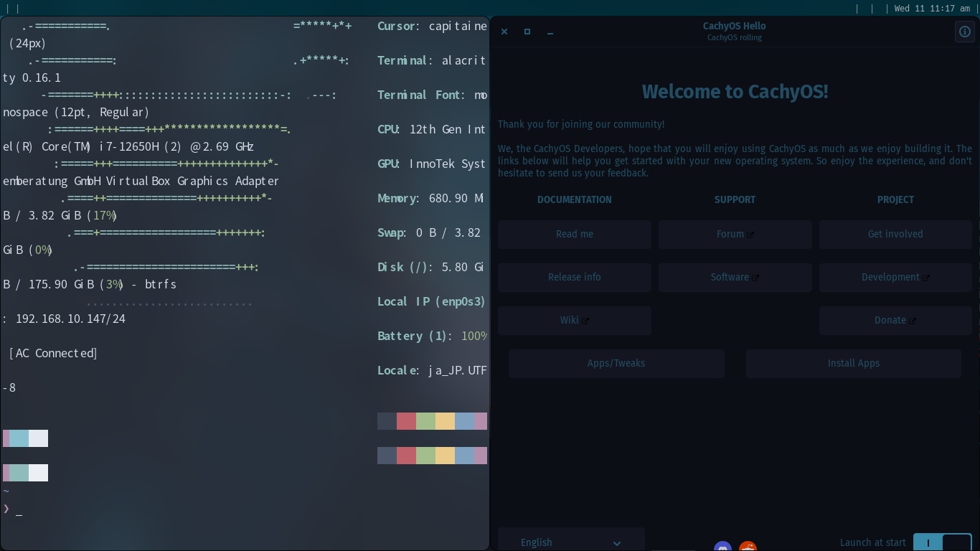Screen dimensions: 980x551
Task: Maximize the CachyOS Hello window
Action: [527, 32]
